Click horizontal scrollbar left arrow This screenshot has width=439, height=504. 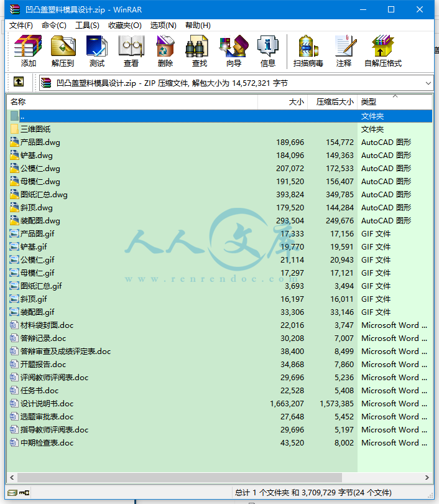[12, 477]
